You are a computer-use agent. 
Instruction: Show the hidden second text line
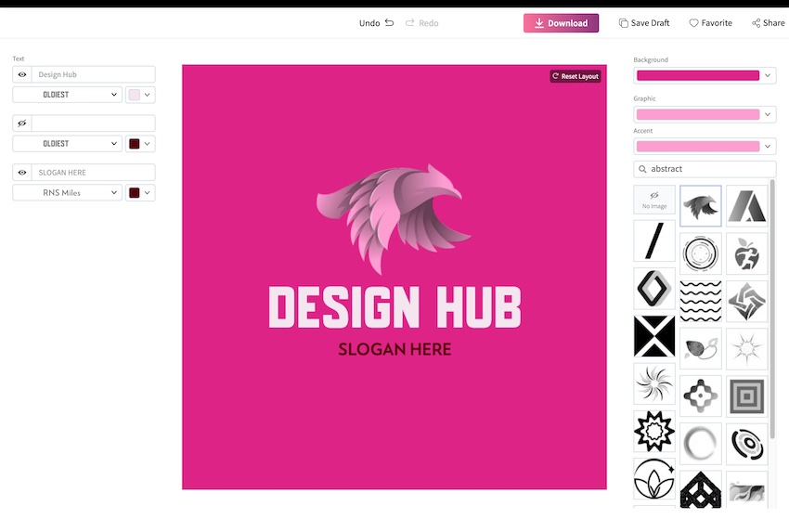[22, 123]
